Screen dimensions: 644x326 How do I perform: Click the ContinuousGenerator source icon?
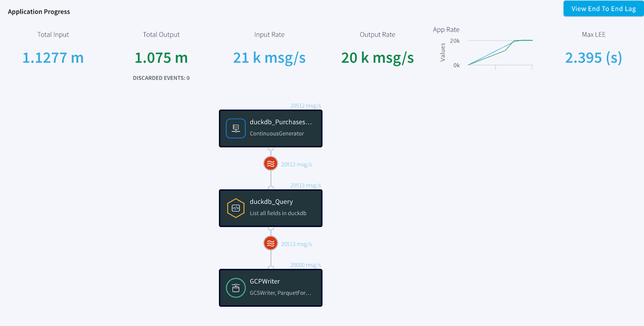(236, 128)
